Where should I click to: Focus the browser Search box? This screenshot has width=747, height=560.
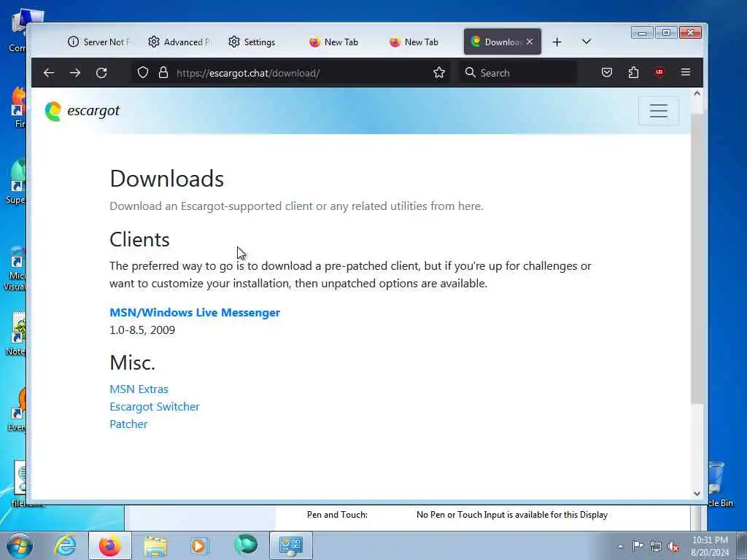tap(517, 73)
